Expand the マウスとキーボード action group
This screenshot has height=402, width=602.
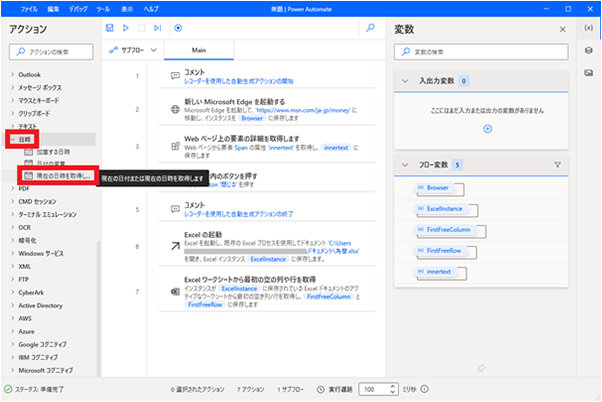13,100
